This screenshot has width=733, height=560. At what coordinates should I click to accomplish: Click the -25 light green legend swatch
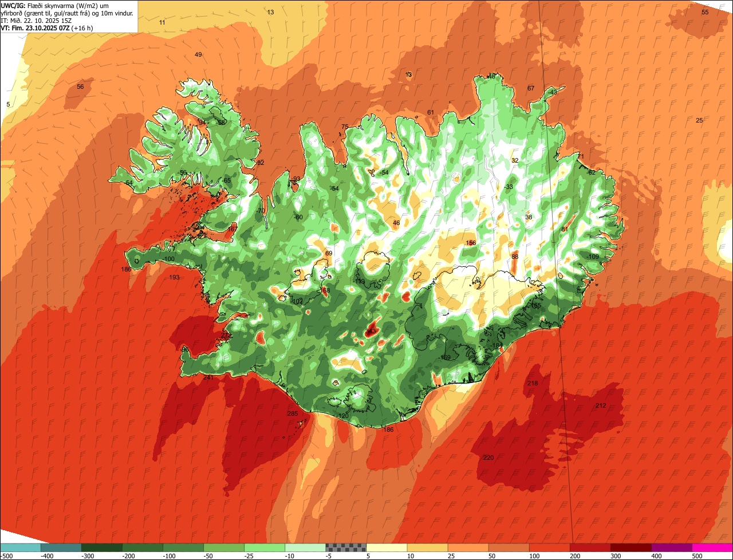click(x=264, y=547)
